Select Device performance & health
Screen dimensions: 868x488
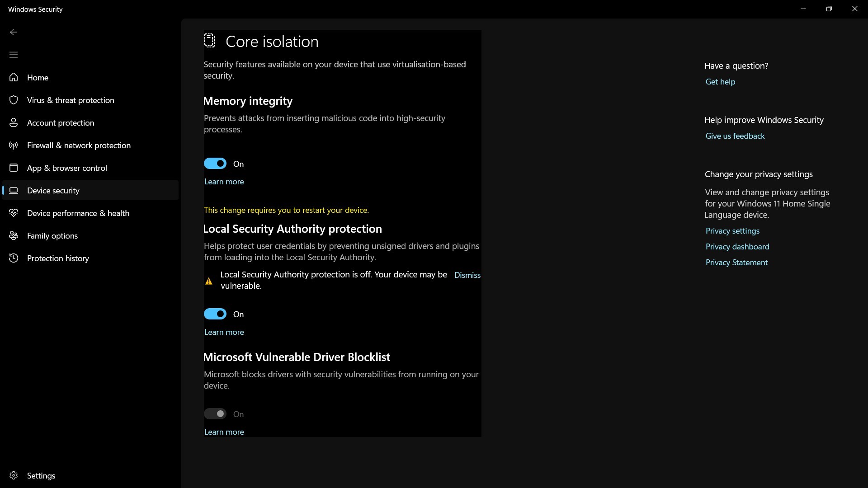90,213
